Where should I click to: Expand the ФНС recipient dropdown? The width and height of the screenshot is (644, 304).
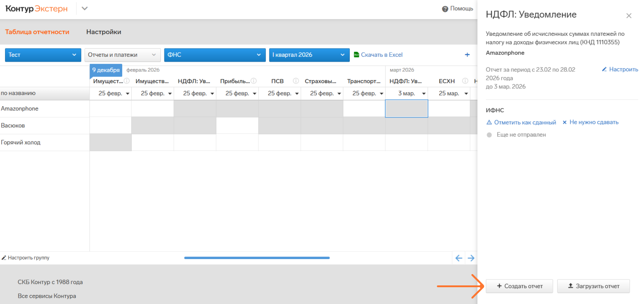click(215, 55)
